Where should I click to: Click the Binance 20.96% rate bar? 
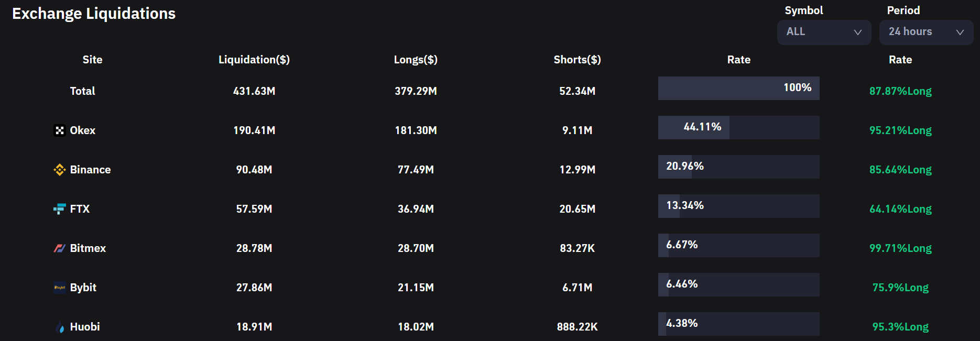(738, 167)
